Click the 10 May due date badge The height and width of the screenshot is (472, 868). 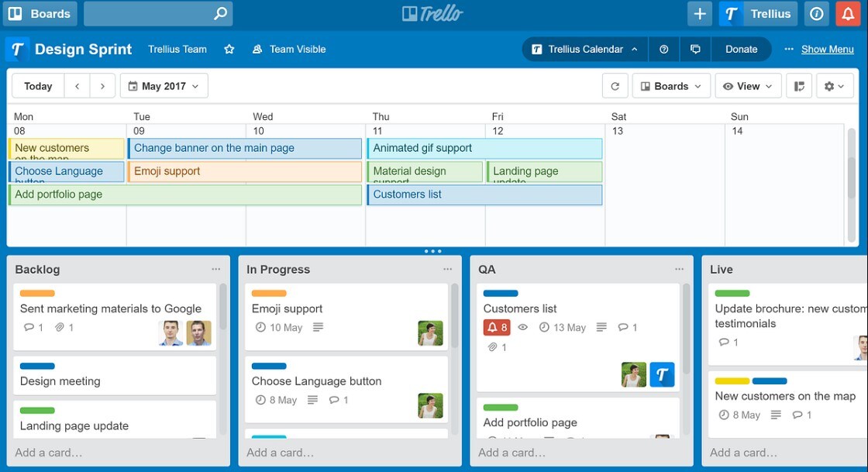pyautogui.click(x=279, y=328)
